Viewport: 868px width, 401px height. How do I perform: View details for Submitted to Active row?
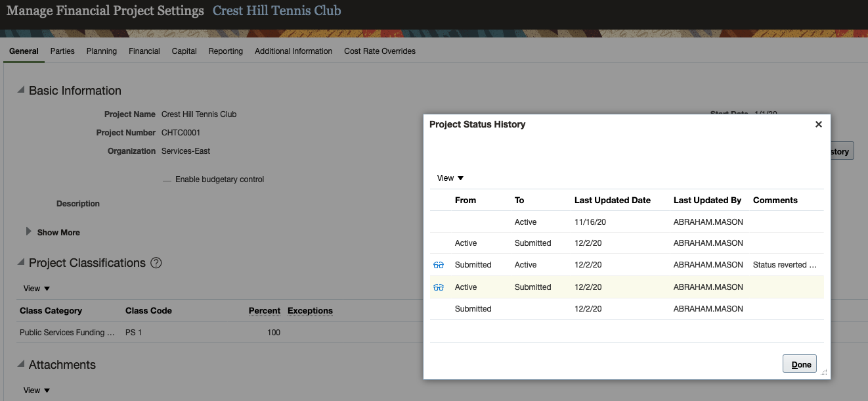point(439,265)
